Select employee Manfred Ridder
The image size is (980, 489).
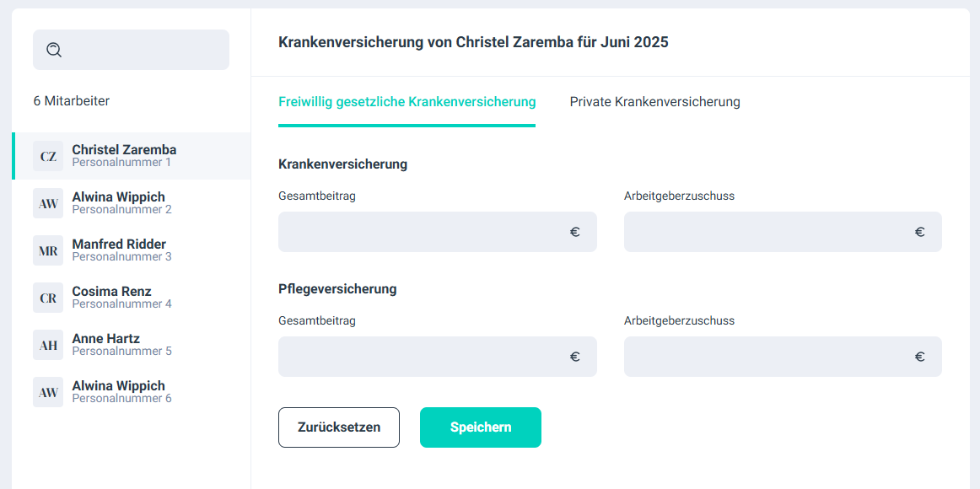[x=119, y=250]
